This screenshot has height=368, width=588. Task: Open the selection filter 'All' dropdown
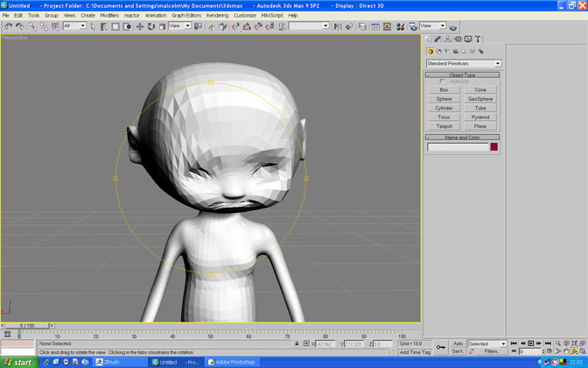click(x=75, y=26)
